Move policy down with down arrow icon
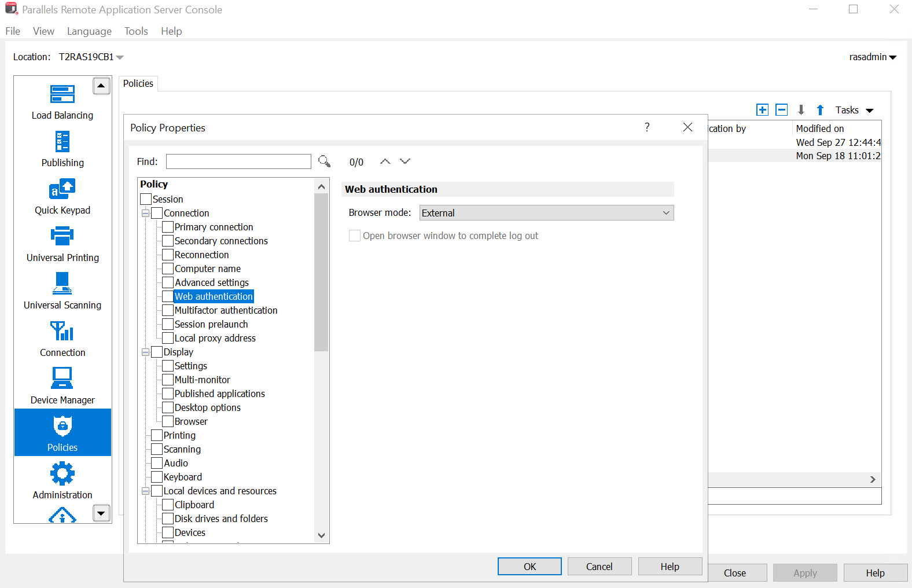This screenshot has width=912, height=588. coord(801,110)
